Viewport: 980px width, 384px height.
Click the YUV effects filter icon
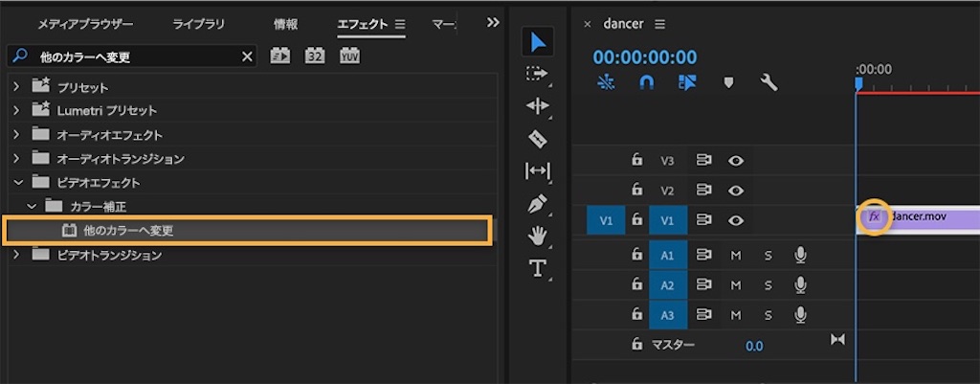click(349, 56)
